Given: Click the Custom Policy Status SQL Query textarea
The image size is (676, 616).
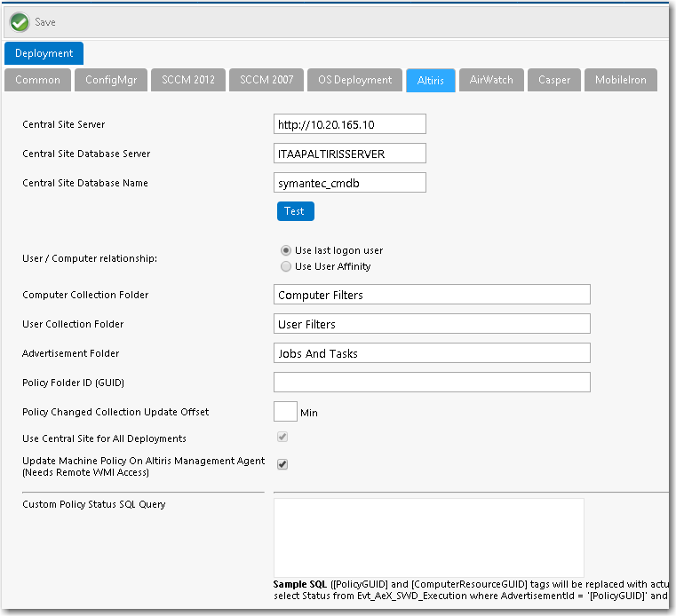Looking at the screenshot, I should [x=428, y=536].
